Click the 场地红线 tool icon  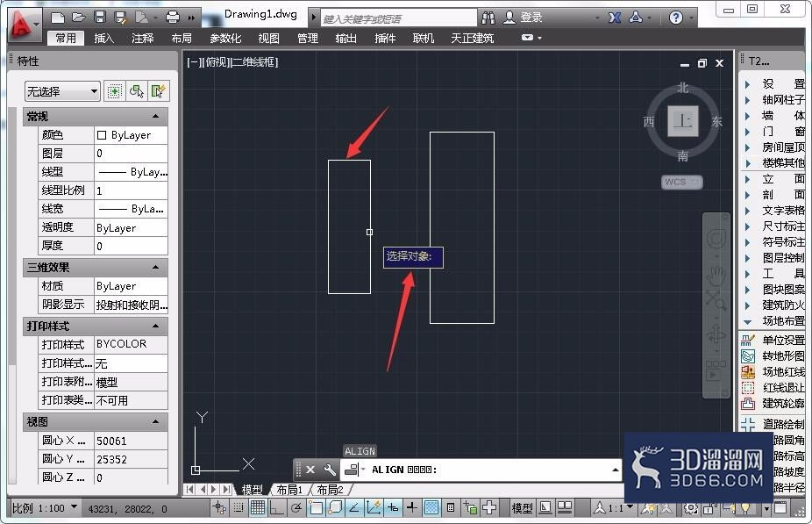tap(748, 371)
